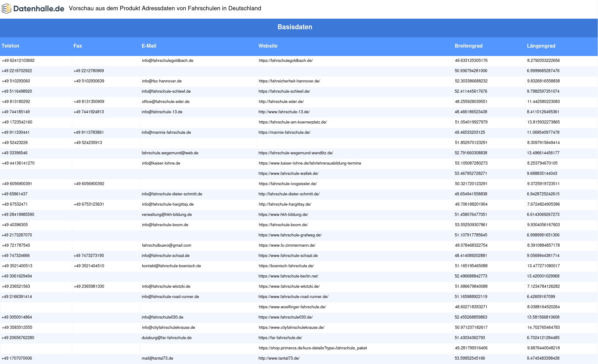Select email info@fahrschule-schleef.de

point(166,91)
